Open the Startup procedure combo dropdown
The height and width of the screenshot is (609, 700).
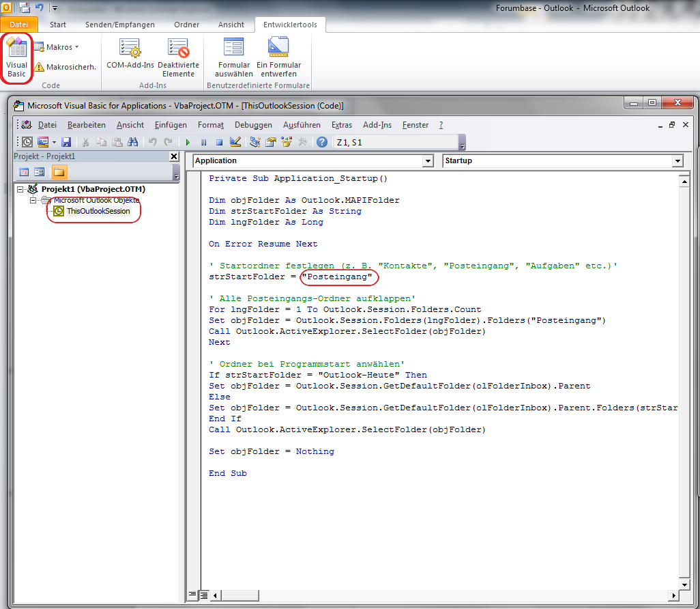click(x=677, y=161)
